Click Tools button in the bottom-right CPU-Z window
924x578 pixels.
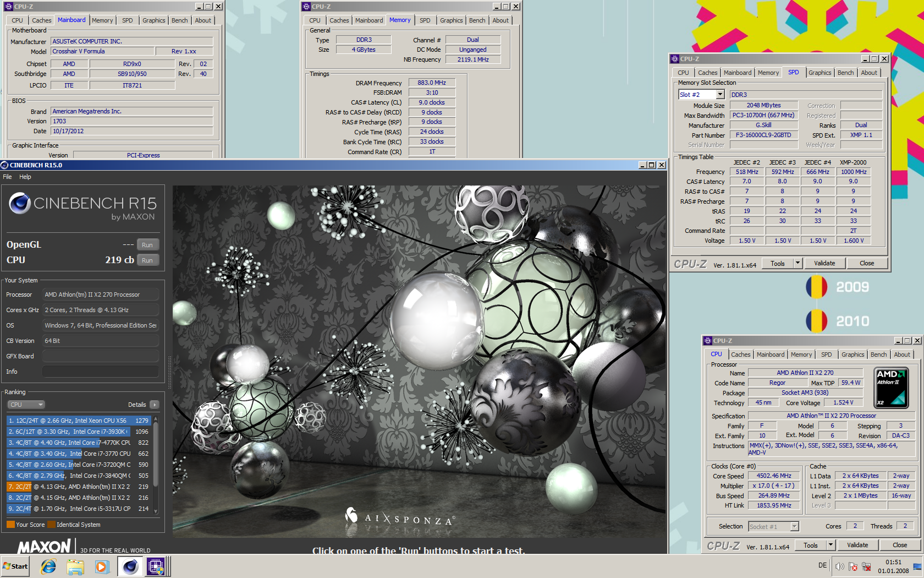coord(811,545)
